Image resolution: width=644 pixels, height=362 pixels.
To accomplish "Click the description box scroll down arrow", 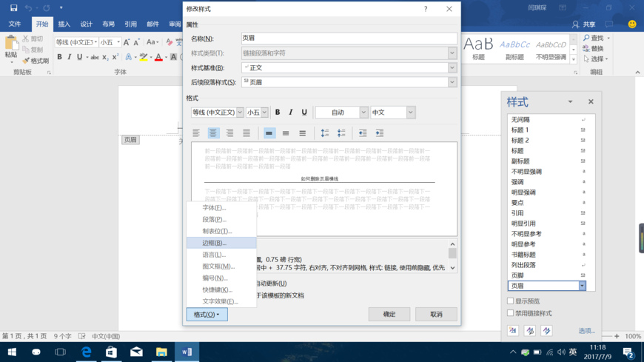I will [x=452, y=268].
